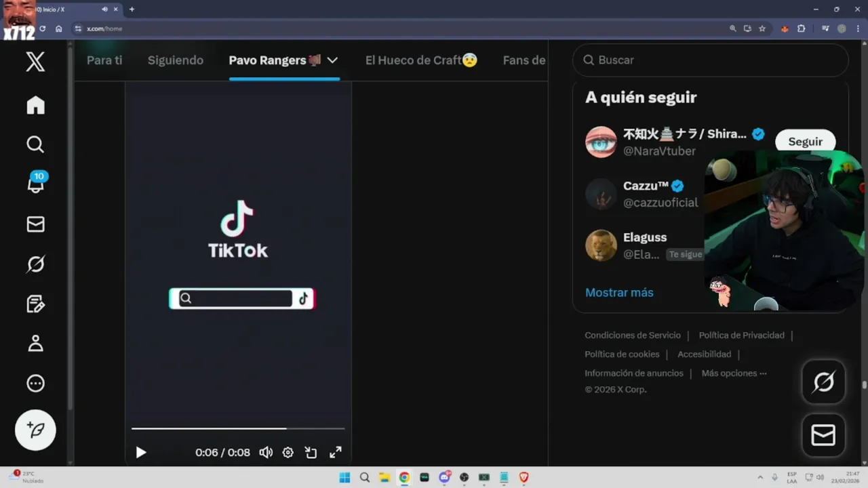Switch to the Para ti tab
This screenshot has height=488, width=868.
(x=104, y=60)
